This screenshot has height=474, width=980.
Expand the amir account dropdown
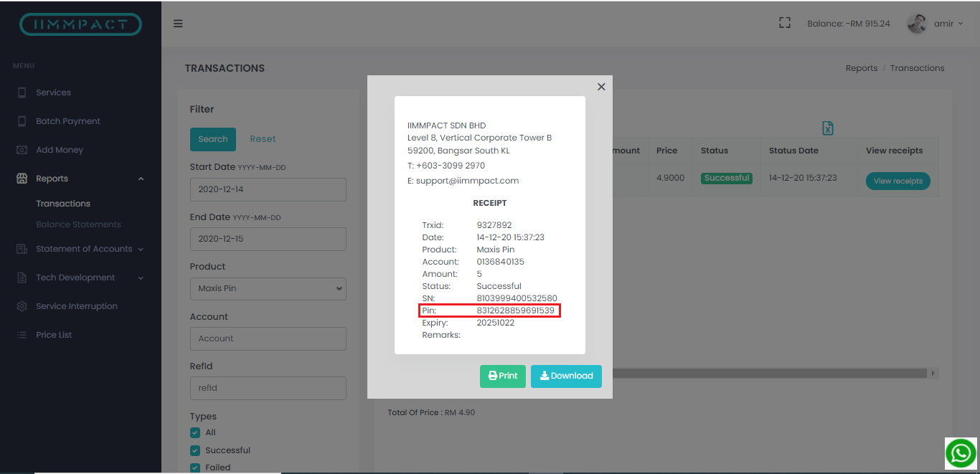[948, 24]
